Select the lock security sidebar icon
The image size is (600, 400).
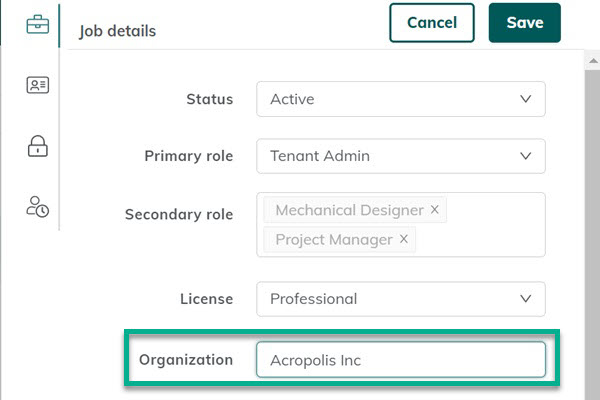[38, 146]
